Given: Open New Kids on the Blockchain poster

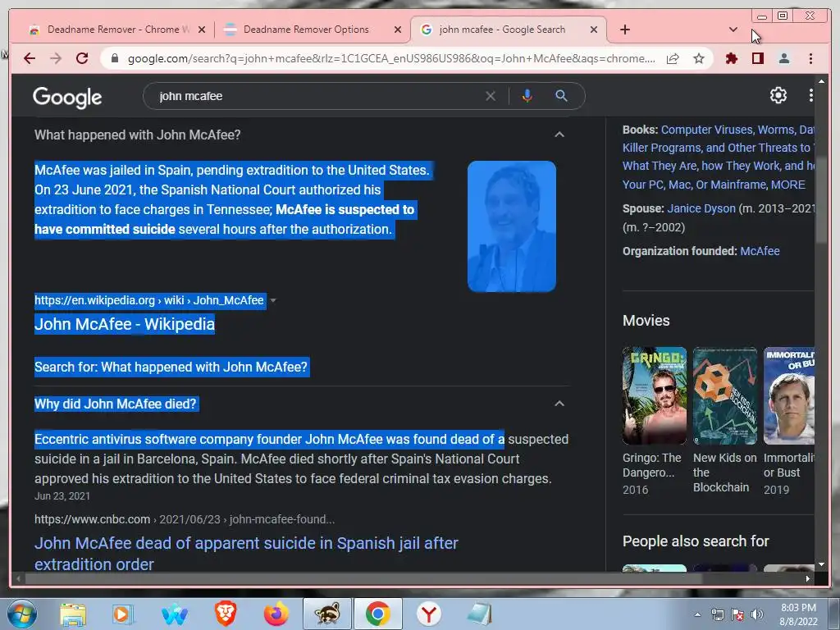Looking at the screenshot, I should (x=725, y=395).
